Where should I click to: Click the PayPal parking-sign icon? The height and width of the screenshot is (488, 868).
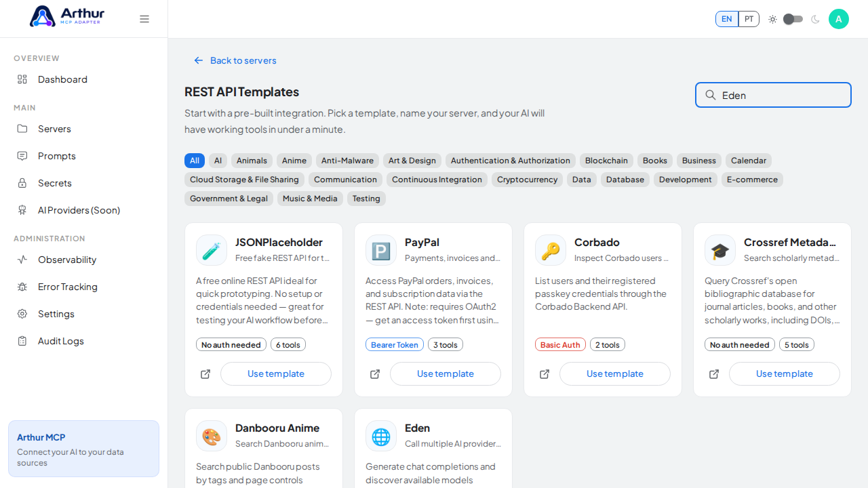pos(381,250)
